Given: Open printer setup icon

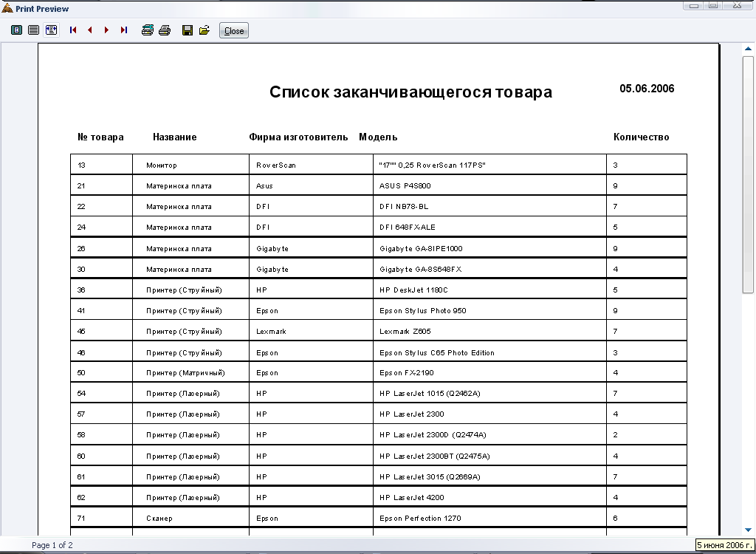Looking at the screenshot, I should (x=148, y=30).
